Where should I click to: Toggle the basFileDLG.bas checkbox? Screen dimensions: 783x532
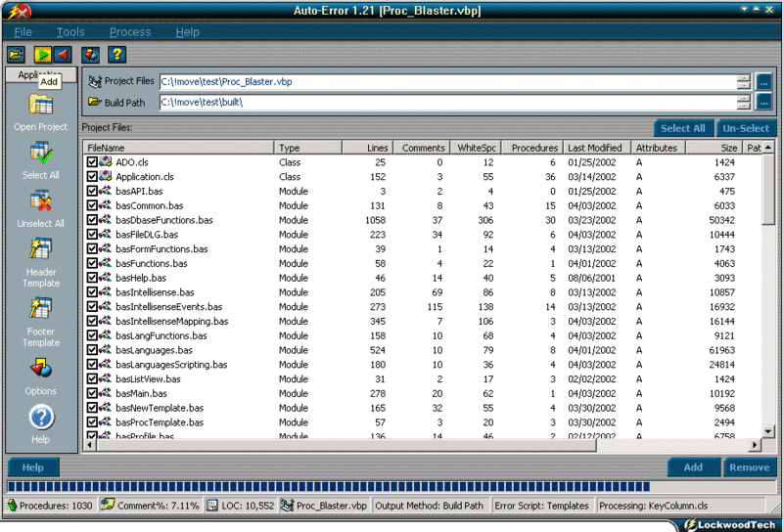click(92, 234)
